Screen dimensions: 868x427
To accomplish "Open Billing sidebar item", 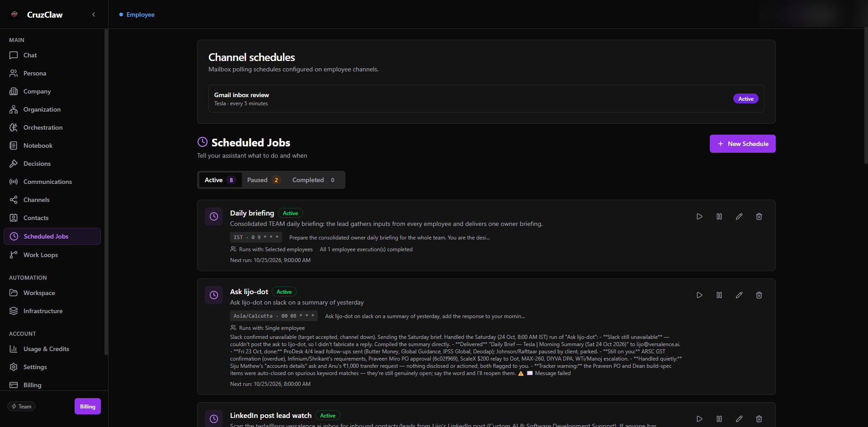I will click(x=52, y=385).
